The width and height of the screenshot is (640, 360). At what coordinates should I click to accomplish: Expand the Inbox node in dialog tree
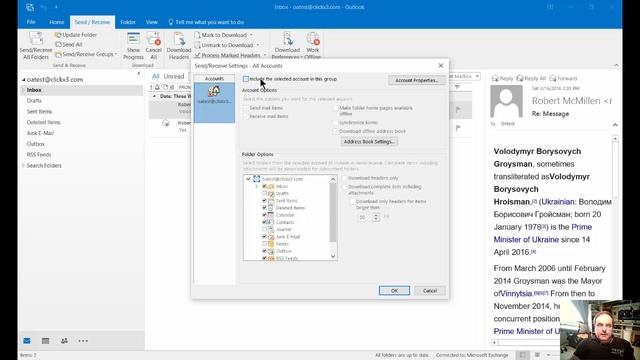pos(257,187)
